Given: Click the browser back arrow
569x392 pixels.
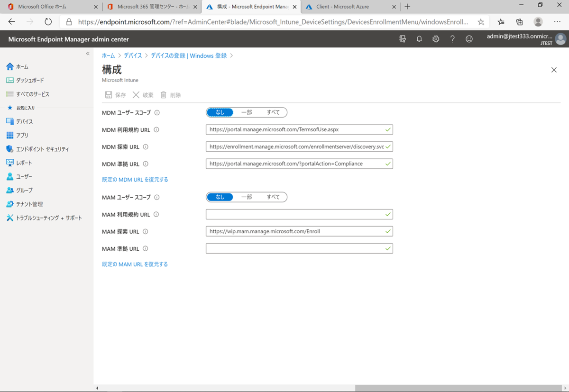Looking at the screenshot, I should (12, 22).
